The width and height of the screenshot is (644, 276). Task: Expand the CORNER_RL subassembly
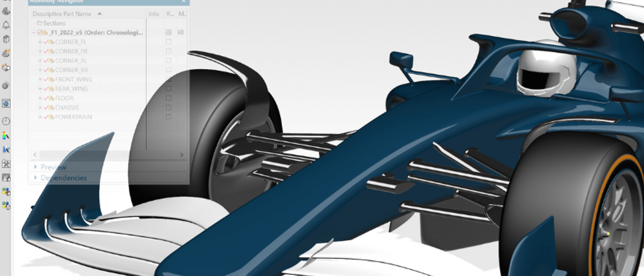pos(40,61)
